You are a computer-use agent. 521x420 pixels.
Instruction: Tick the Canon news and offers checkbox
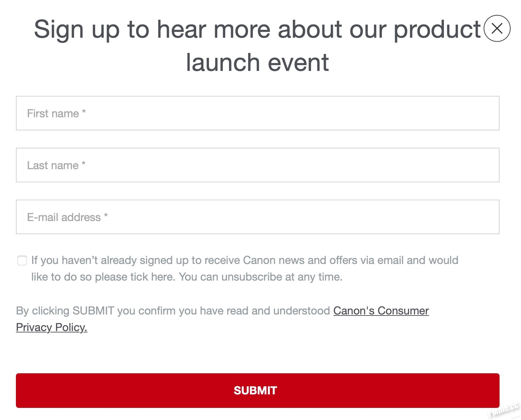coord(22,261)
